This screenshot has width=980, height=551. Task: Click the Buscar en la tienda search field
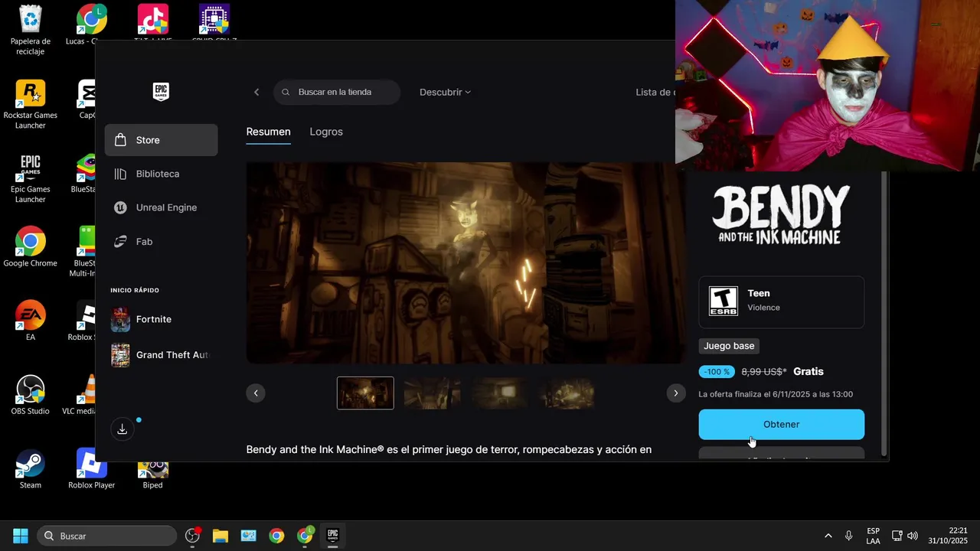click(337, 92)
